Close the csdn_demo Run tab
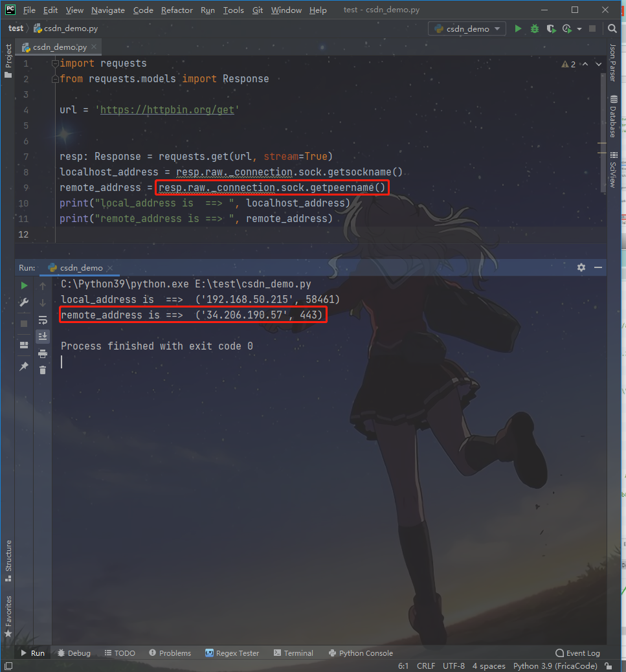 point(110,268)
